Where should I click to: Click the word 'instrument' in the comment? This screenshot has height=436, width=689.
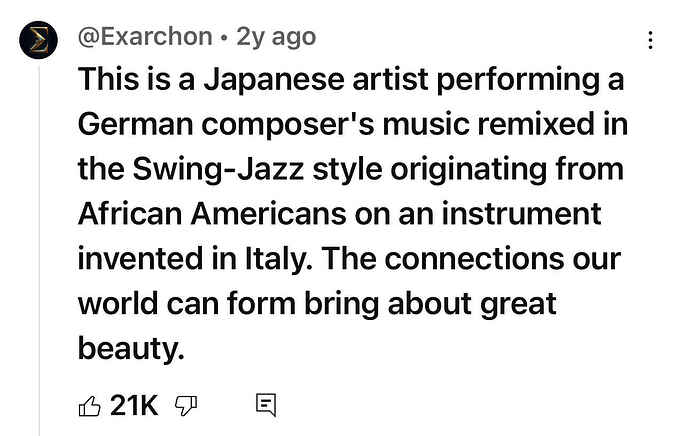(x=521, y=214)
